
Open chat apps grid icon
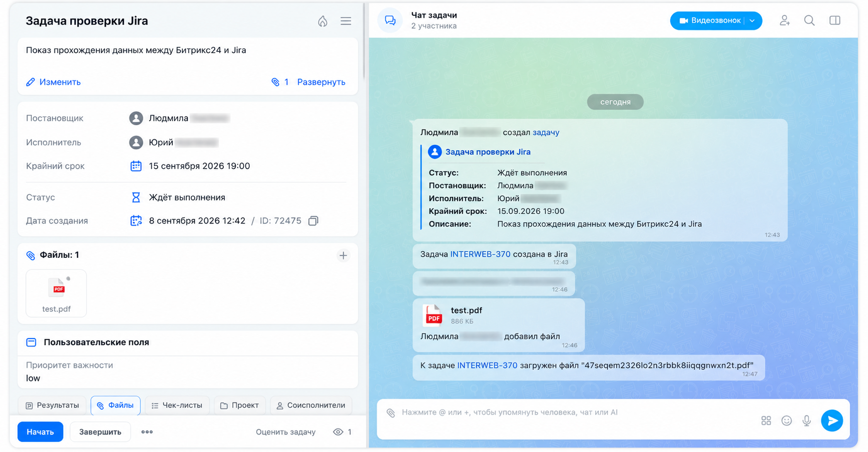[766, 421]
